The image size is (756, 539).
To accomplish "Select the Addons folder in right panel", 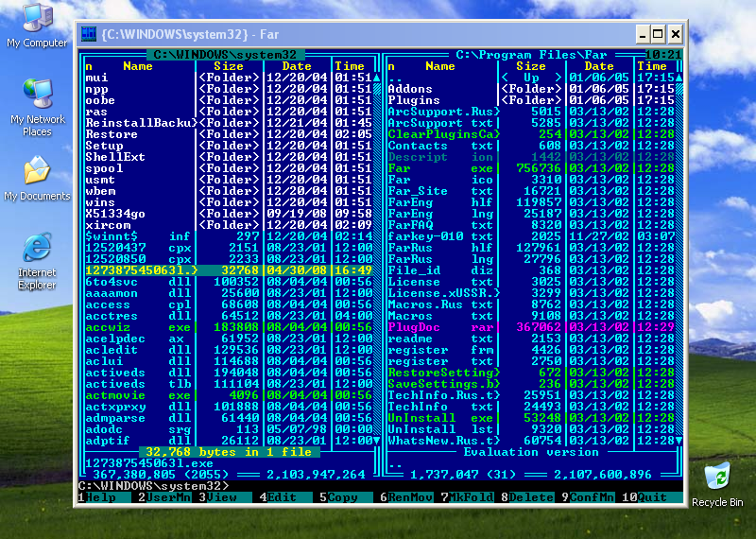I will 410,89.
